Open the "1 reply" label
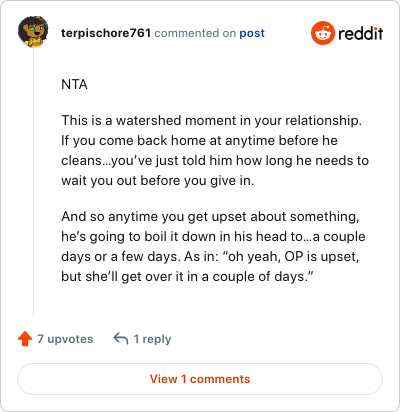 point(152,339)
